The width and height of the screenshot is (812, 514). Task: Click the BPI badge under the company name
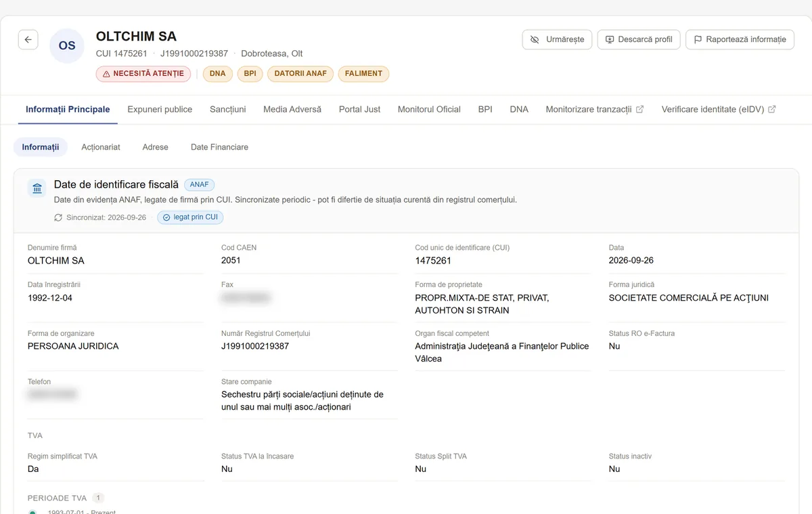[250, 74]
